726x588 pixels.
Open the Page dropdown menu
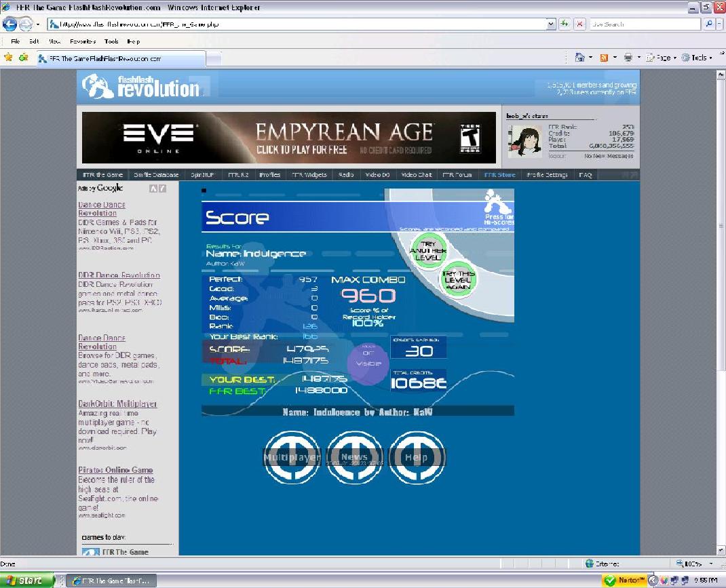tap(661, 58)
